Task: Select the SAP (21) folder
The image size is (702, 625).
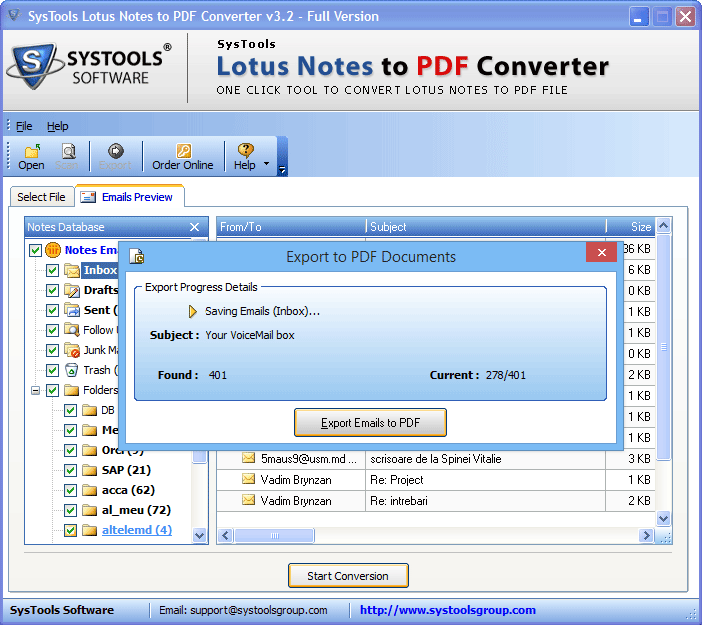Action: point(126,470)
